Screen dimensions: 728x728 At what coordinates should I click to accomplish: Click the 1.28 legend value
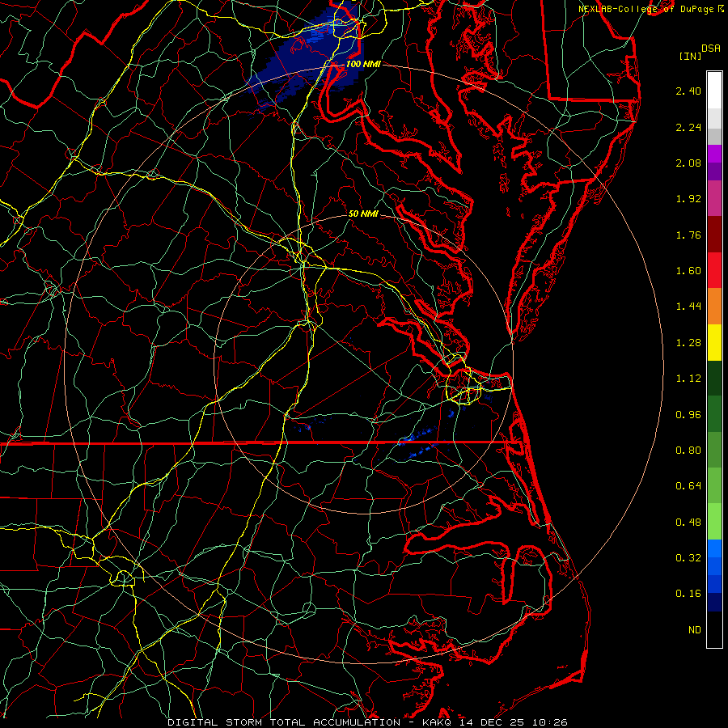(x=688, y=343)
